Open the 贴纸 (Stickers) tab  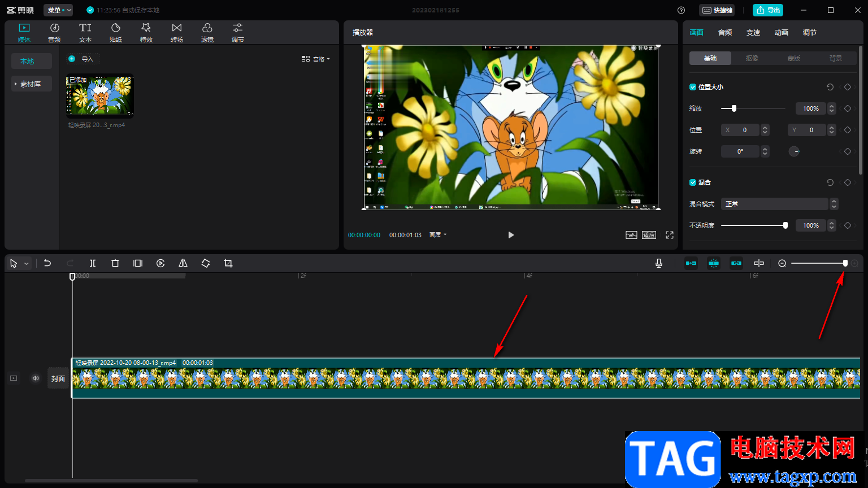116,33
